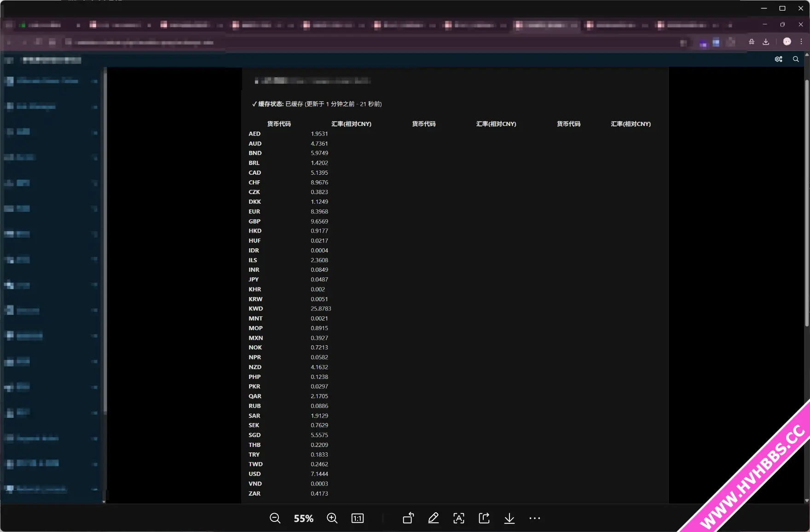Click the page search magnifier icon
Image resolution: width=810 pixels, height=532 pixels.
[x=796, y=59]
